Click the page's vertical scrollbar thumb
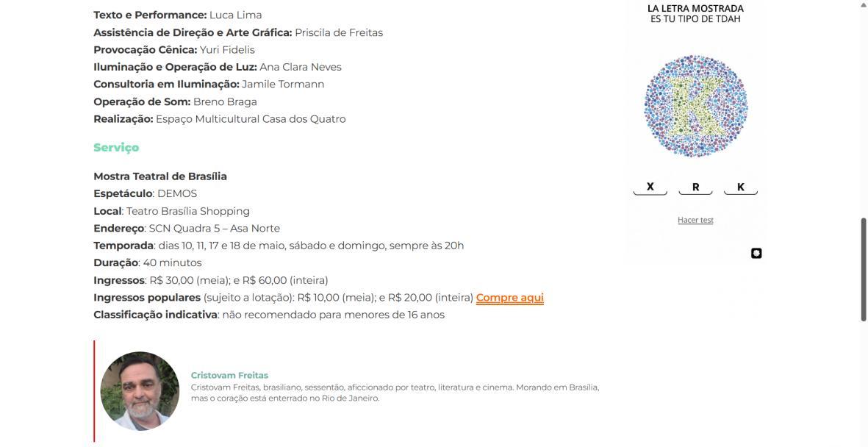Viewport: 868px width, 447px height. [x=863, y=269]
